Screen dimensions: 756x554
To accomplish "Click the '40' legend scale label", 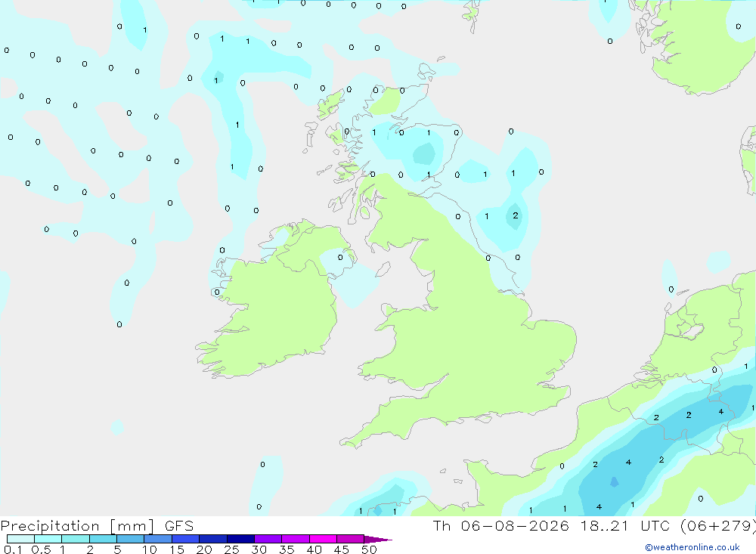I will point(314,549).
